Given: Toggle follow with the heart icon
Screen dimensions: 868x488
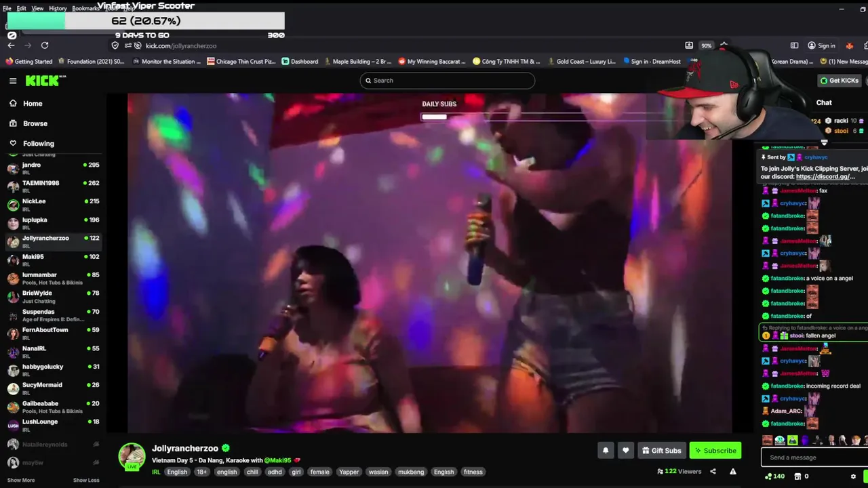Looking at the screenshot, I should click(625, 450).
